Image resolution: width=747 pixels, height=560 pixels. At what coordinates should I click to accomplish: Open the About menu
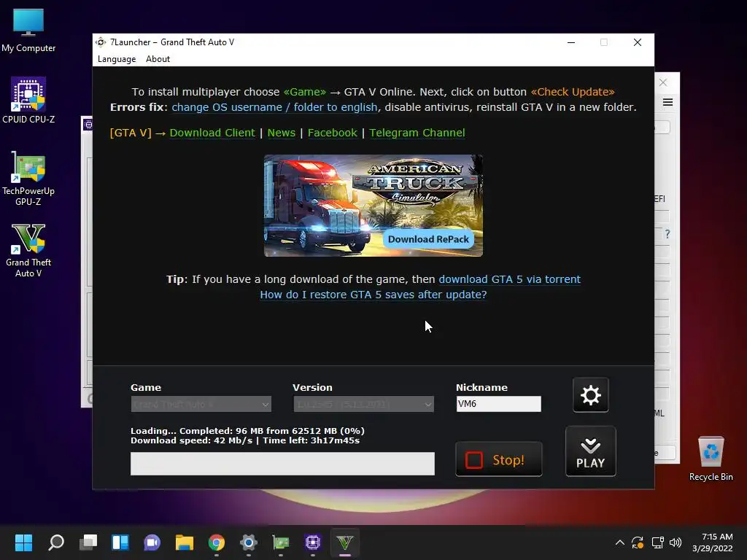[x=158, y=59]
